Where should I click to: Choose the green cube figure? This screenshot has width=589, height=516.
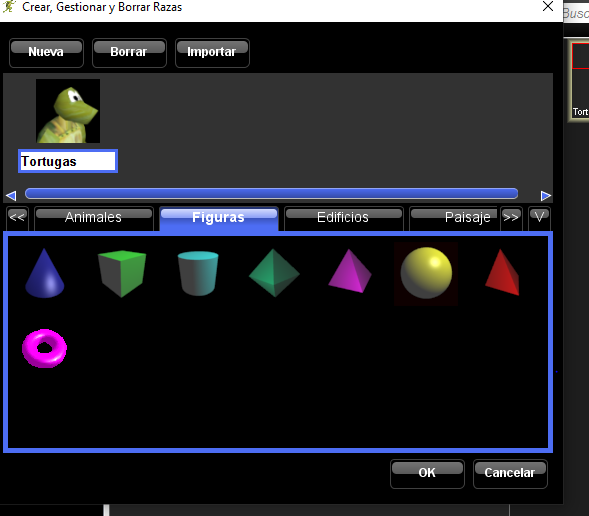click(122, 273)
